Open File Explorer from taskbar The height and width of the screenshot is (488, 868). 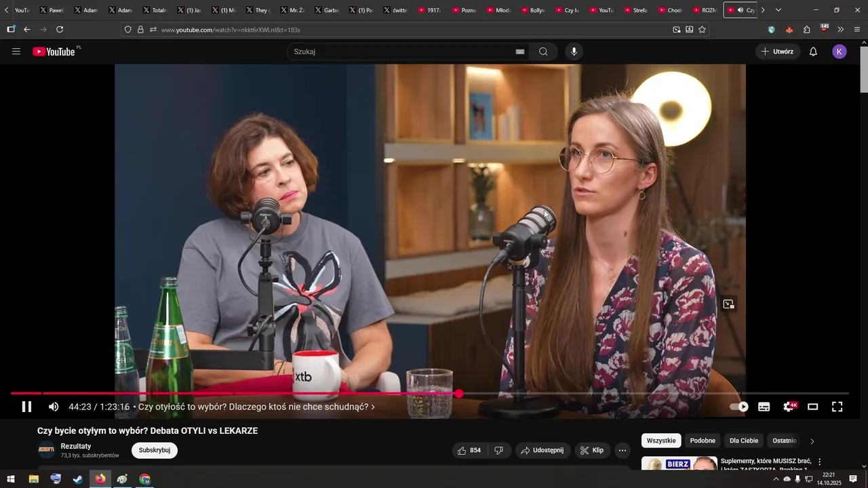coord(33,479)
